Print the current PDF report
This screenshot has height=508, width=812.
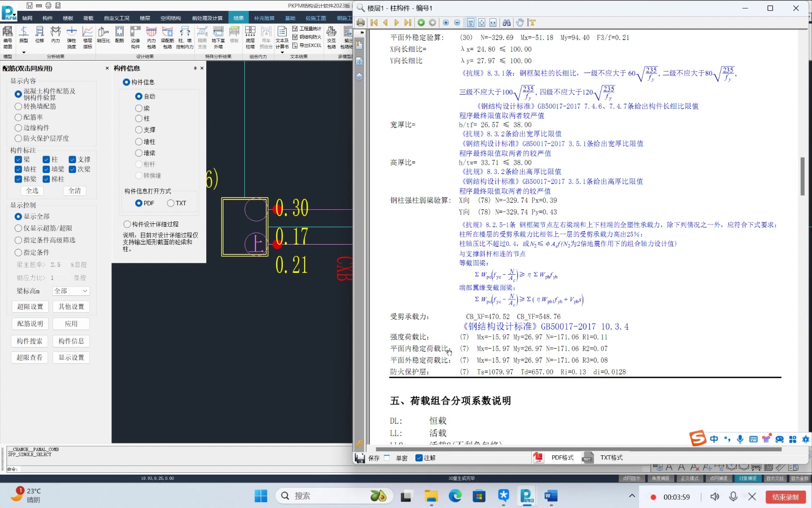pos(361,22)
